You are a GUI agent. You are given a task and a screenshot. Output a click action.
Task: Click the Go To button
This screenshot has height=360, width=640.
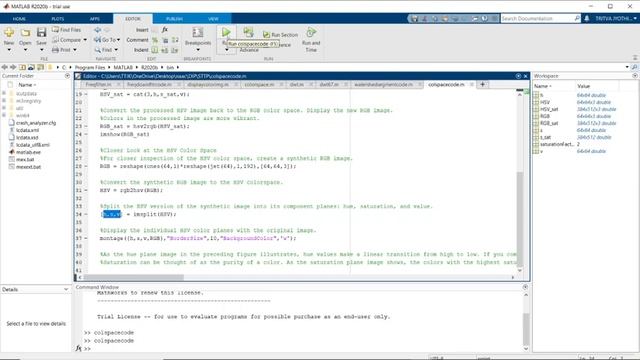[107, 40]
